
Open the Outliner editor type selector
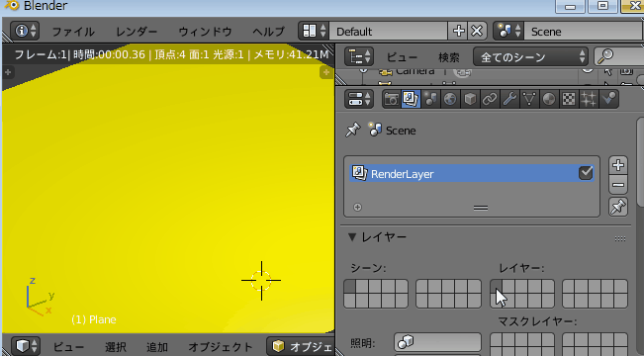click(x=358, y=56)
